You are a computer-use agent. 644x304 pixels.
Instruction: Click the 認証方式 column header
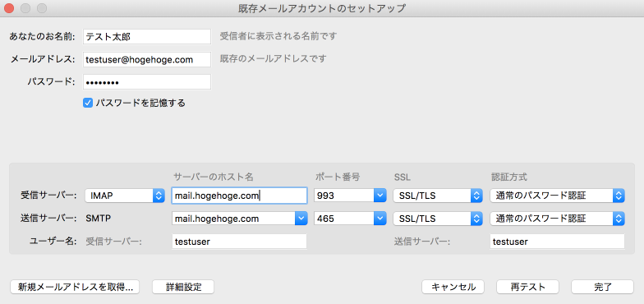tap(509, 177)
